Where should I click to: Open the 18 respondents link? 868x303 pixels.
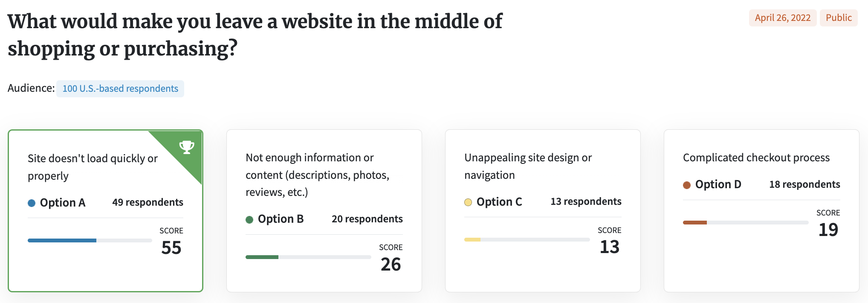point(804,184)
